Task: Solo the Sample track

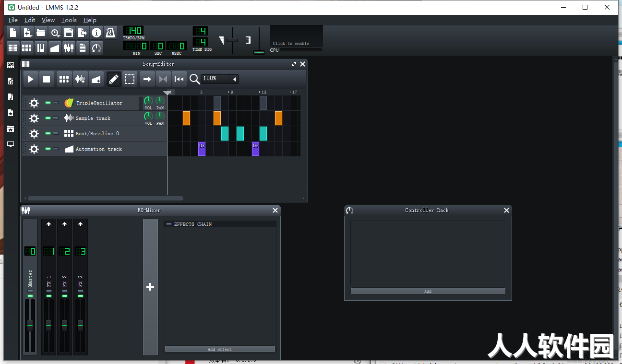Action: tap(56, 118)
